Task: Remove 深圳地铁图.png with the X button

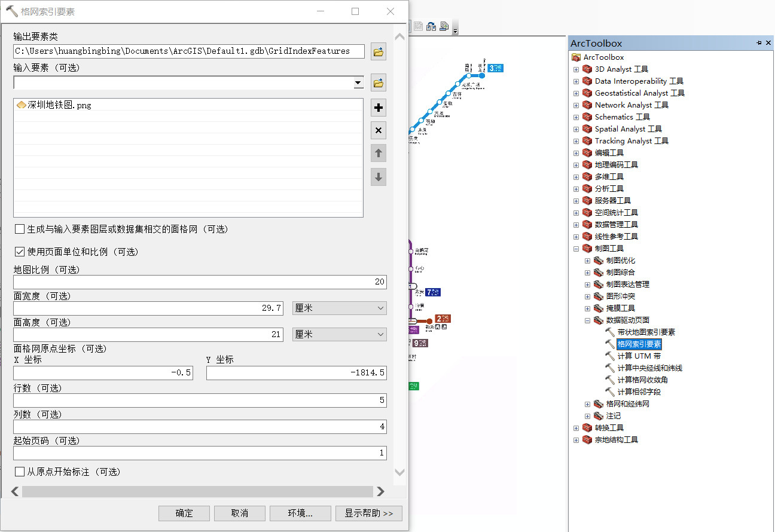Action: tap(378, 130)
